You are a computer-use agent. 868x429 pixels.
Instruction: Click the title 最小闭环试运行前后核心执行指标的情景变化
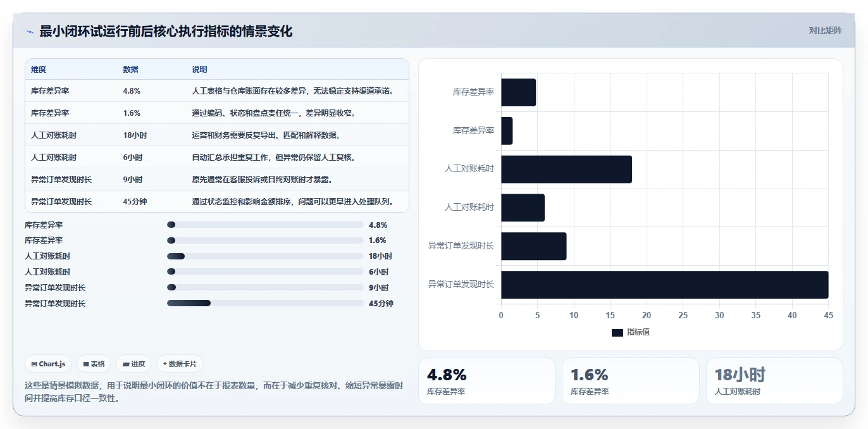click(166, 32)
